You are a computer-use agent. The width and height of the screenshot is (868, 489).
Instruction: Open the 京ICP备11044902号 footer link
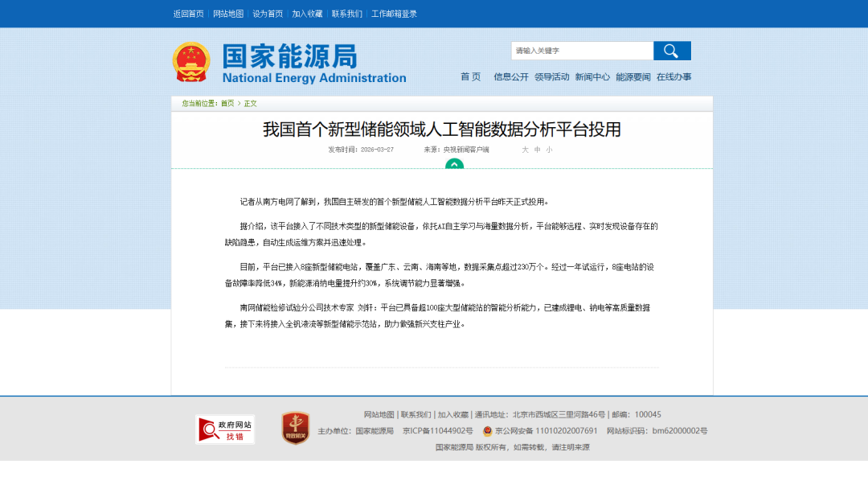tap(438, 431)
